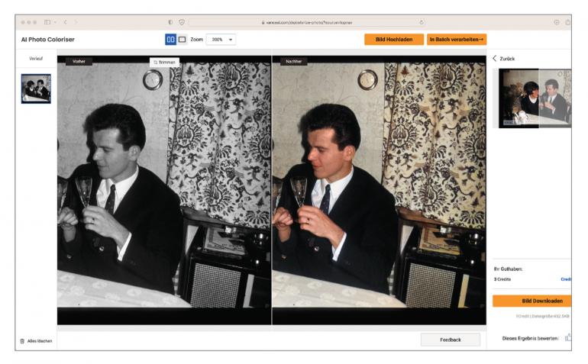Image resolution: width=588 pixels, height=364 pixels.
Task: Click the Safari back arrow
Action: [x=65, y=22]
